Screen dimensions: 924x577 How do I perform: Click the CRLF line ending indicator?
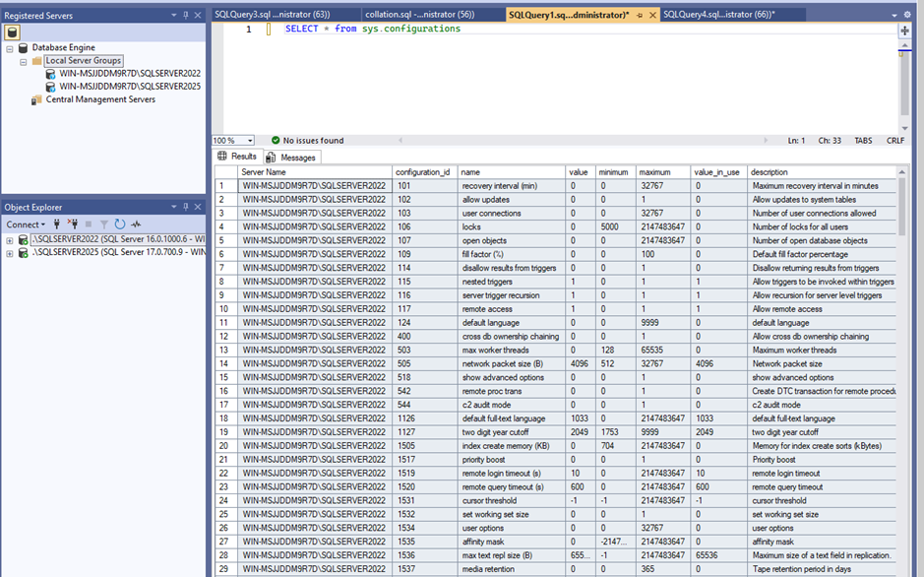pyautogui.click(x=895, y=140)
